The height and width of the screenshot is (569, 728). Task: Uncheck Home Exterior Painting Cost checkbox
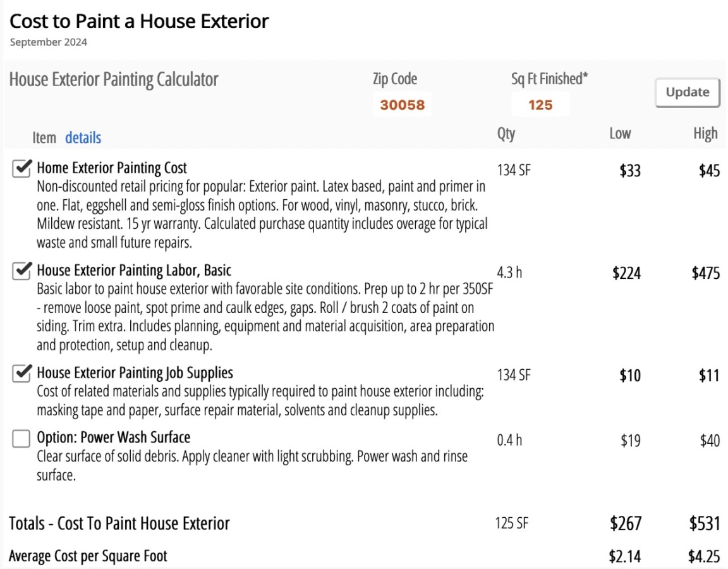(21, 169)
